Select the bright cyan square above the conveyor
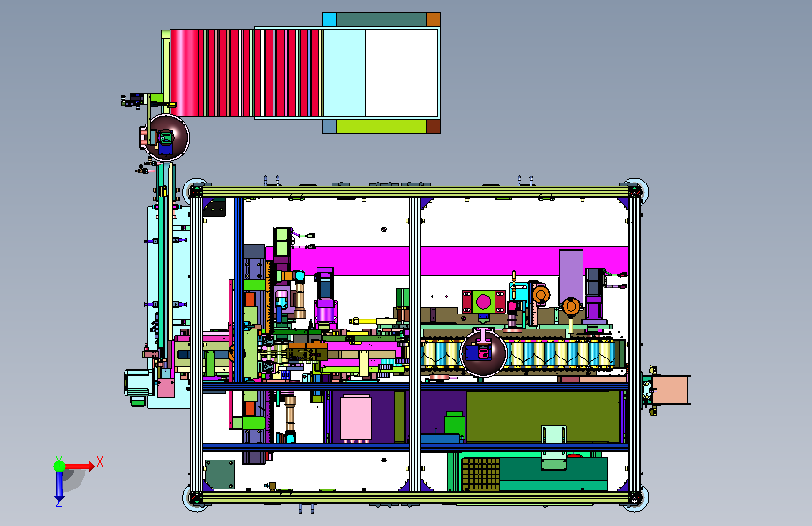Image resolution: width=812 pixels, height=526 pixels. pos(330,20)
